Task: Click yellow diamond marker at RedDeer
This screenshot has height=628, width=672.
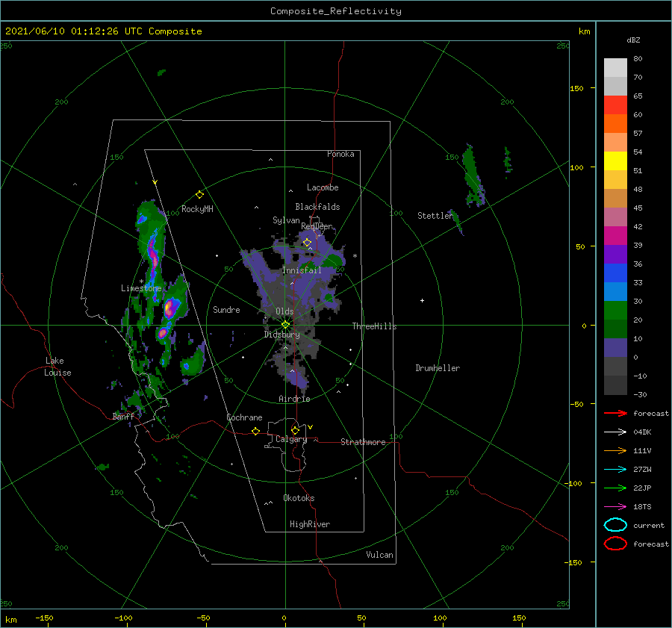Action: pos(308,243)
